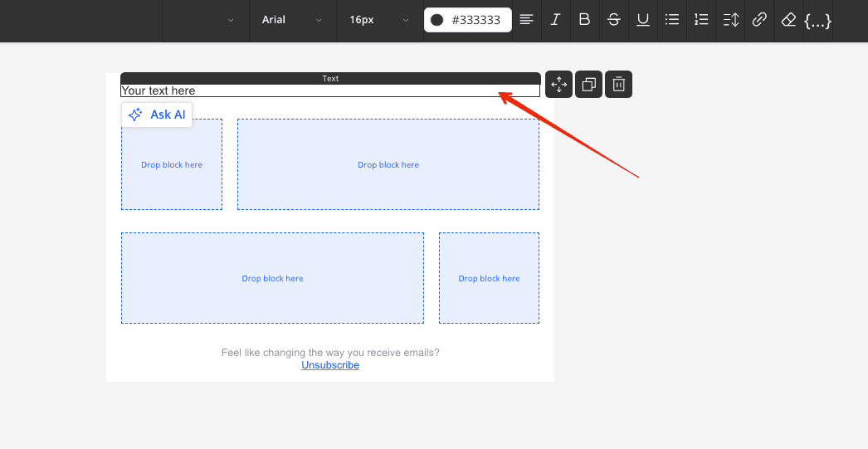This screenshot has width=868, height=449.
Task: Follow the Unsubscribe link
Action: tap(330, 365)
